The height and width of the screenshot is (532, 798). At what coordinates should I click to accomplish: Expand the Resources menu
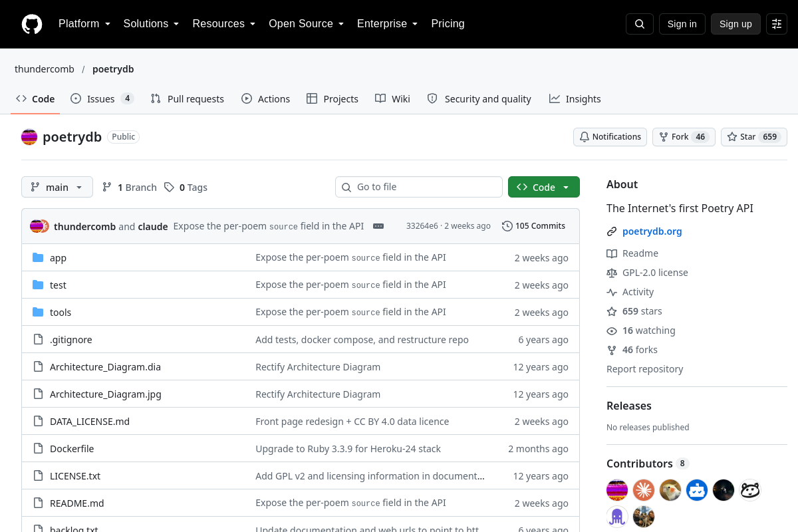(x=224, y=24)
